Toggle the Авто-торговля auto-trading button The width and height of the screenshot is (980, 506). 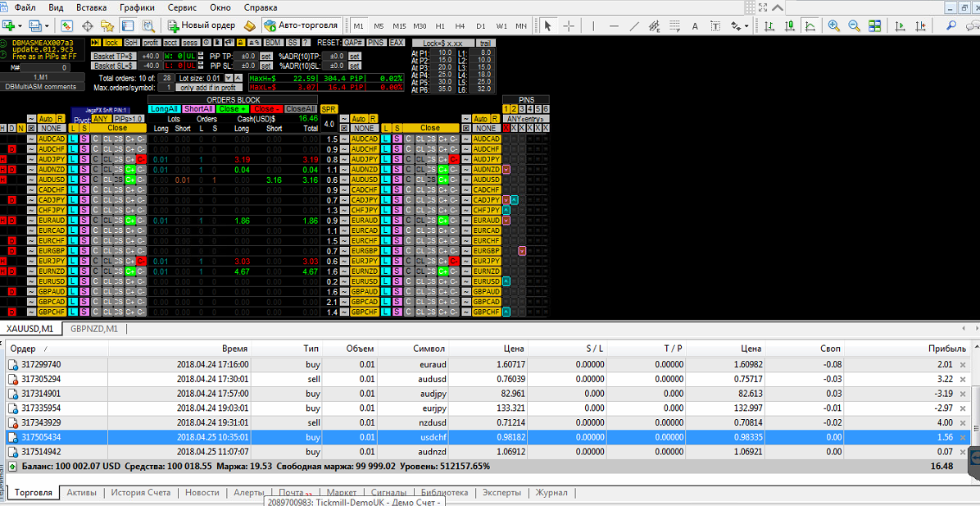[x=302, y=25]
